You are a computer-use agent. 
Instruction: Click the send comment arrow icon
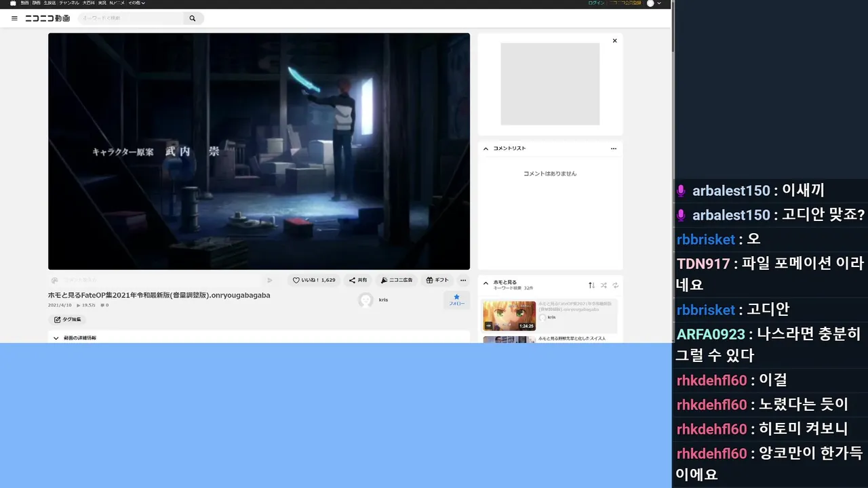(270, 280)
